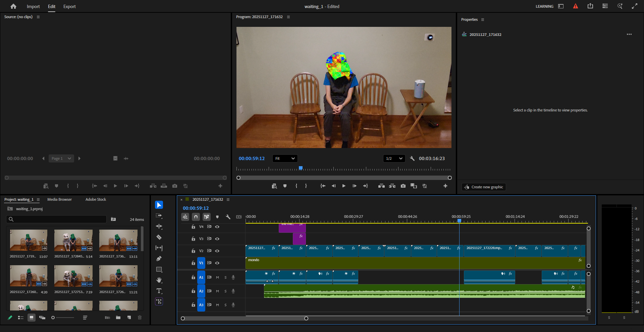Click Export Frame camera icon in Program monitor
Image resolution: width=644 pixels, height=332 pixels.
(403, 186)
